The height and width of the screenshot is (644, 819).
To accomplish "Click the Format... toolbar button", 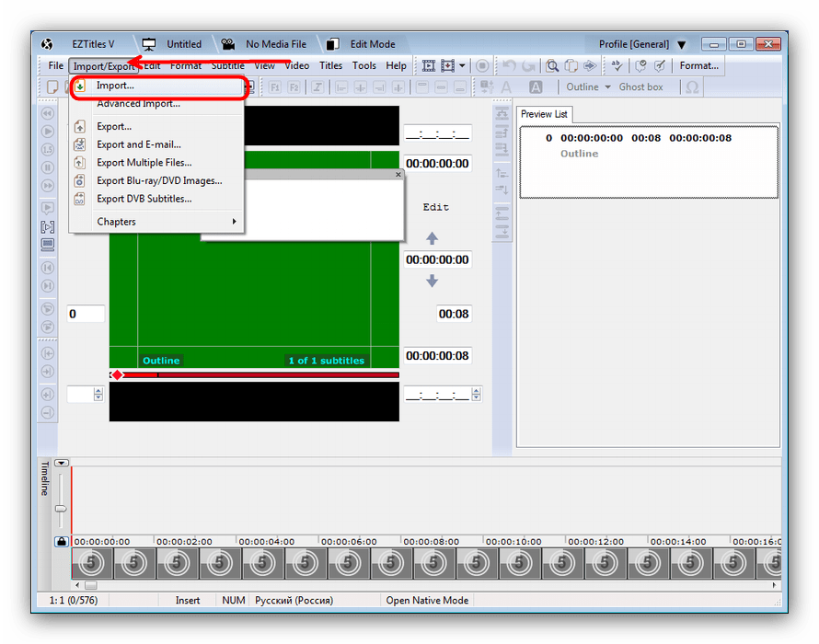I will (699, 65).
